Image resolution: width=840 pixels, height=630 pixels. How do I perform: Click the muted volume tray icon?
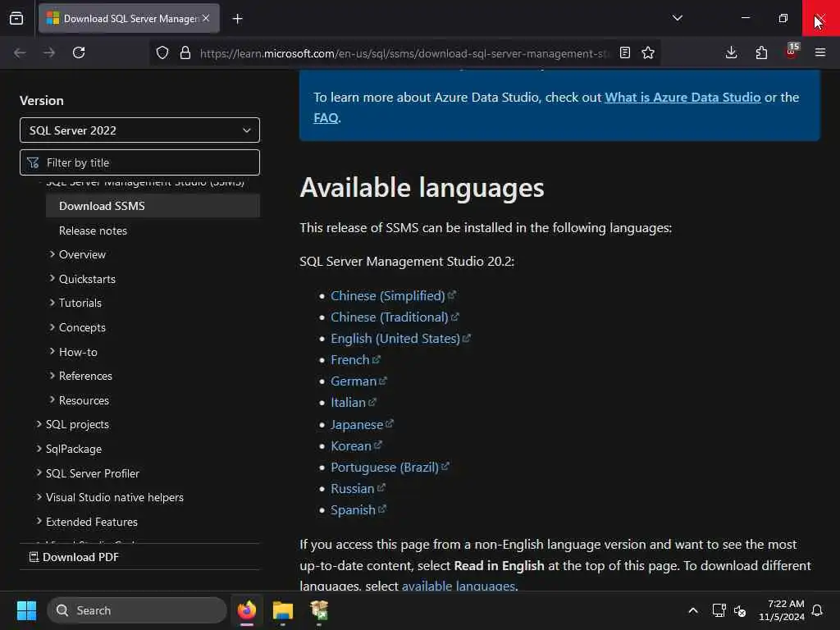coord(740,610)
